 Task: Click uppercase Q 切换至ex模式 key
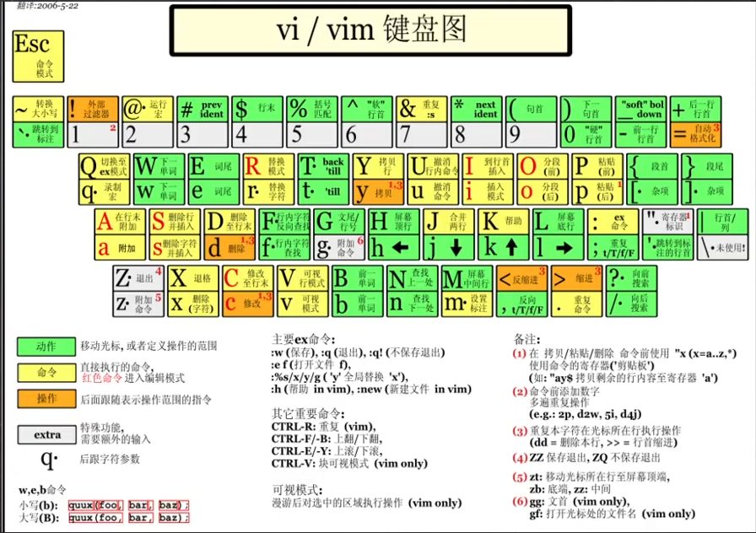[104, 166]
